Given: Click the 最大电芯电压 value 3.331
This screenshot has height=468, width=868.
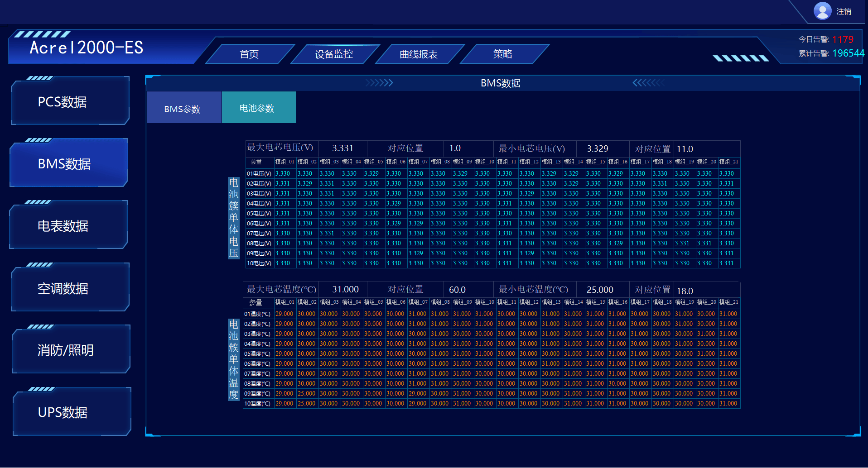Looking at the screenshot, I should tap(342, 148).
